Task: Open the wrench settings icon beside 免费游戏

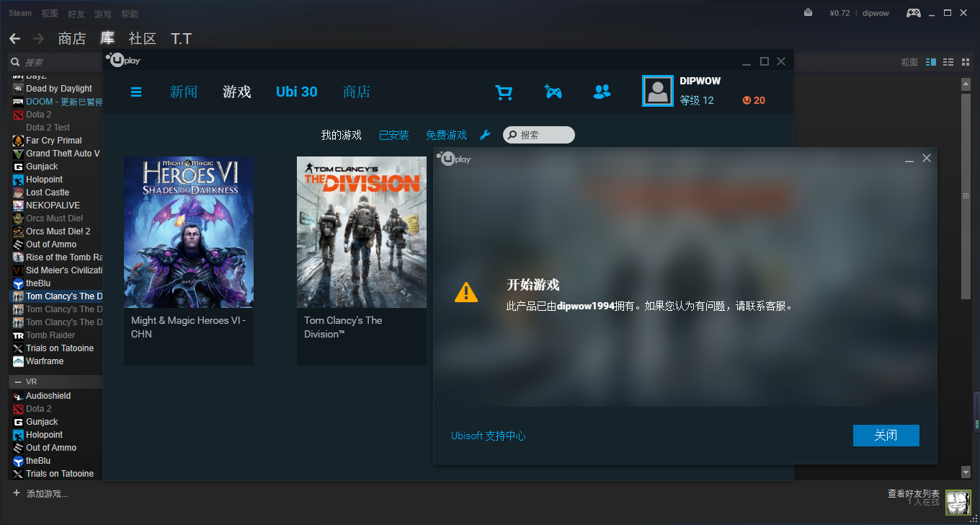Action: pos(485,135)
